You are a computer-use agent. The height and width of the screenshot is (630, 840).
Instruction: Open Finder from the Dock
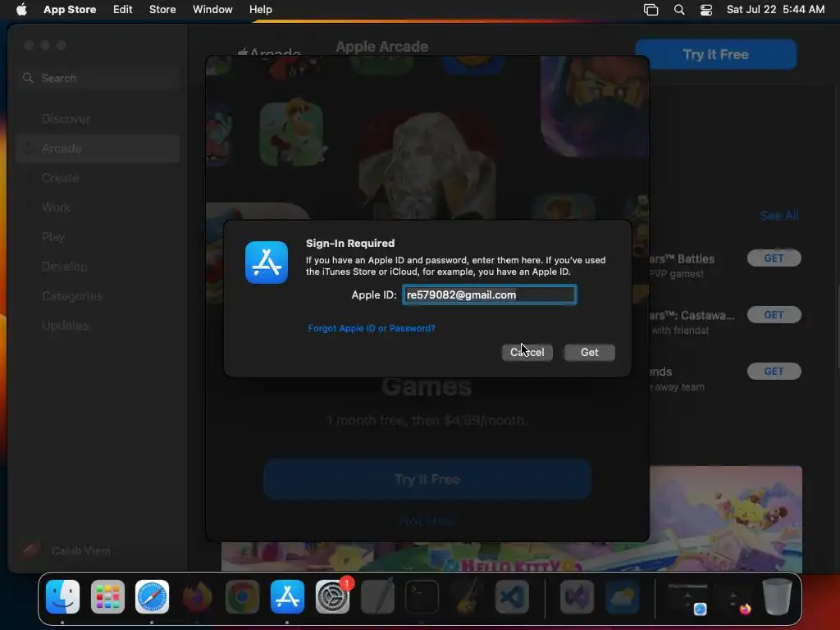pyautogui.click(x=62, y=596)
